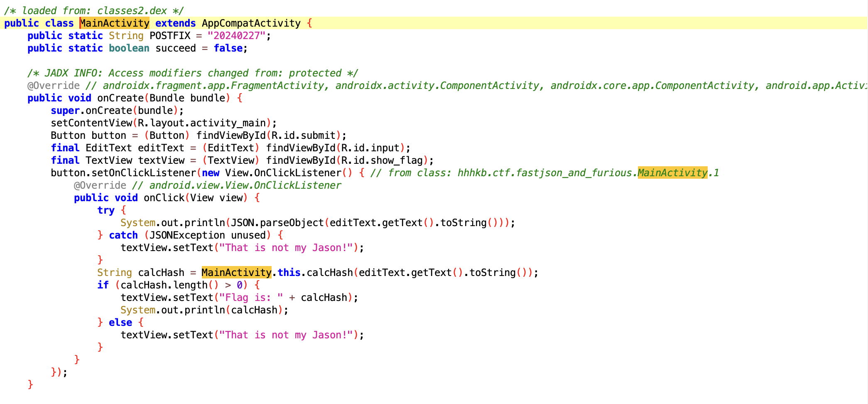Click the "try" keyword
Image resolution: width=868 pixels, height=404 pixels.
[x=106, y=210]
